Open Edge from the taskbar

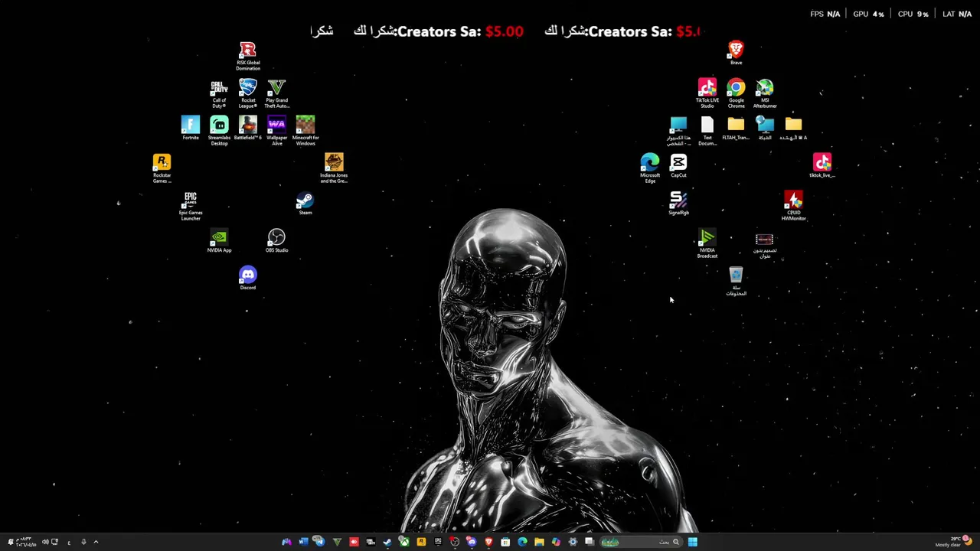522,542
